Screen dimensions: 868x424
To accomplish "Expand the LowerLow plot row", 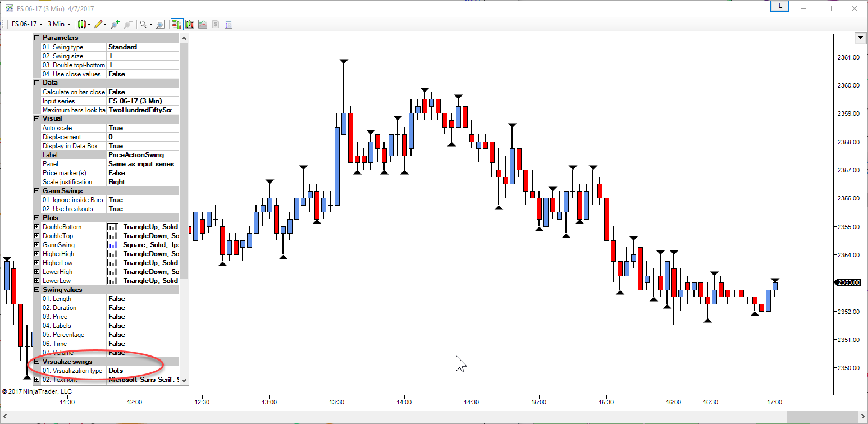I will click(x=37, y=281).
